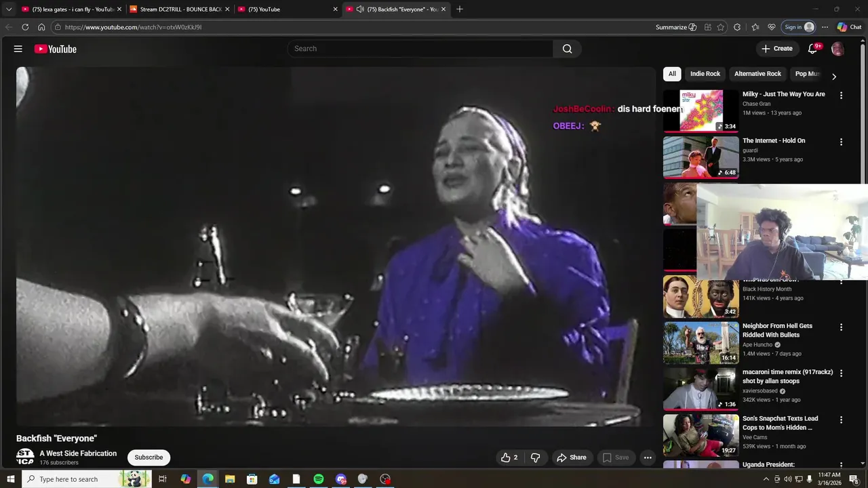The height and width of the screenshot is (488, 868).
Task: Open YouTube notifications bell
Action: (x=812, y=49)
